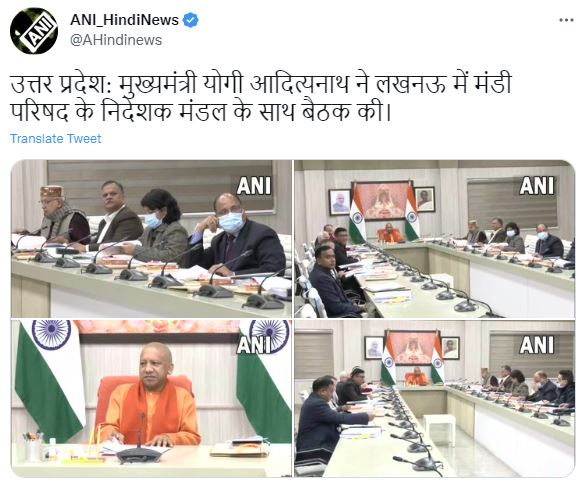
Task: Click ANI watermark on bottom-right photo
Action: coord(537,345)
